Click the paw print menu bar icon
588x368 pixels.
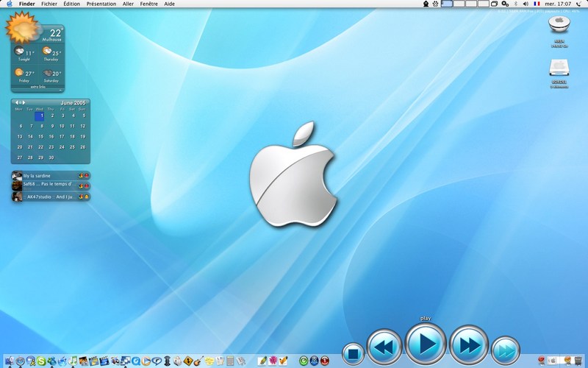[x=435, y=4]
